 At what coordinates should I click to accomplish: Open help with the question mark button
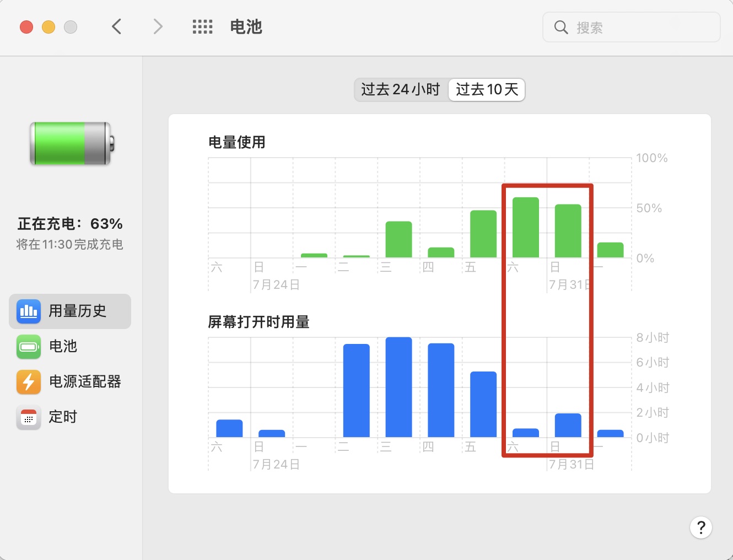click(x=700, y=527)
